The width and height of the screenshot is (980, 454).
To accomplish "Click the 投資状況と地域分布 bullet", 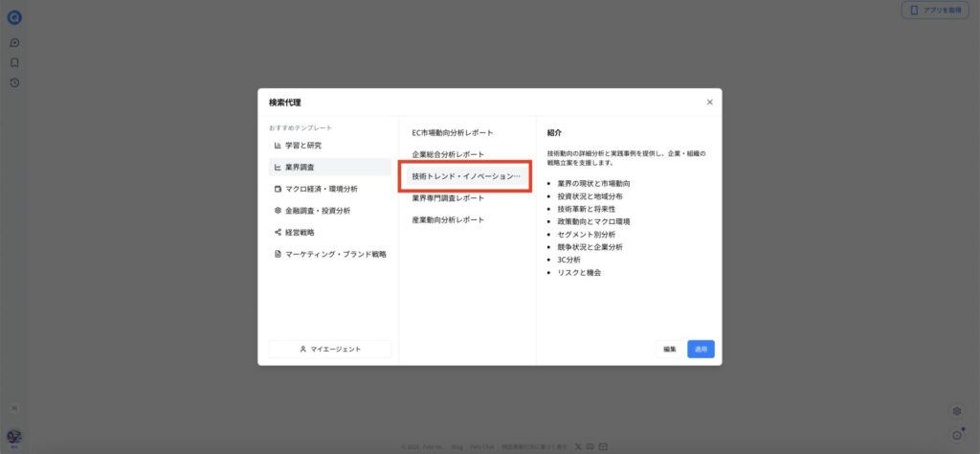I will point(590,196).
